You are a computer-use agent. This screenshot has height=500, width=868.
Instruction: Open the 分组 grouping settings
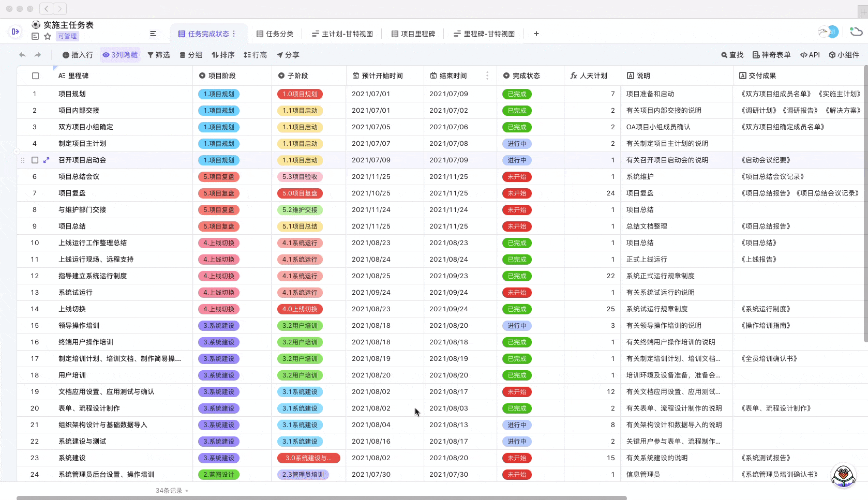tap(191, 55)
